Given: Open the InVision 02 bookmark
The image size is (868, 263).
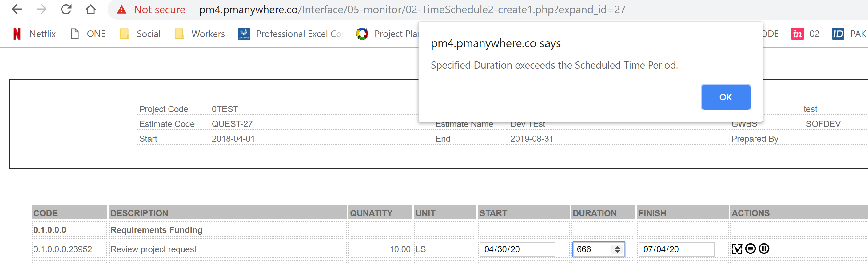Looking at the screenshot, I should coord(805,34).
